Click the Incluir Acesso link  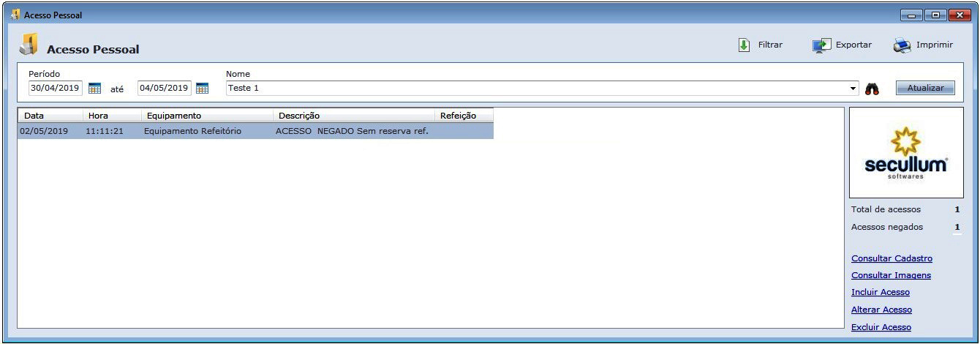881,292
